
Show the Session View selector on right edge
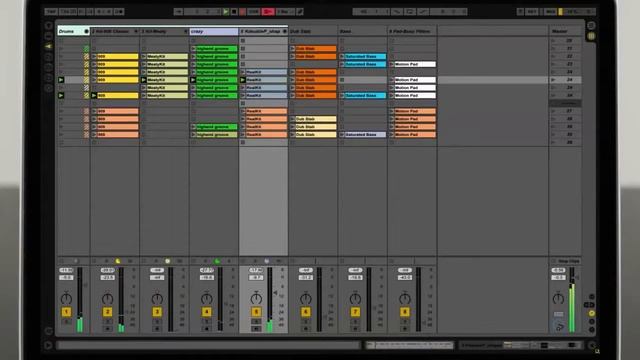pos(591,36)
